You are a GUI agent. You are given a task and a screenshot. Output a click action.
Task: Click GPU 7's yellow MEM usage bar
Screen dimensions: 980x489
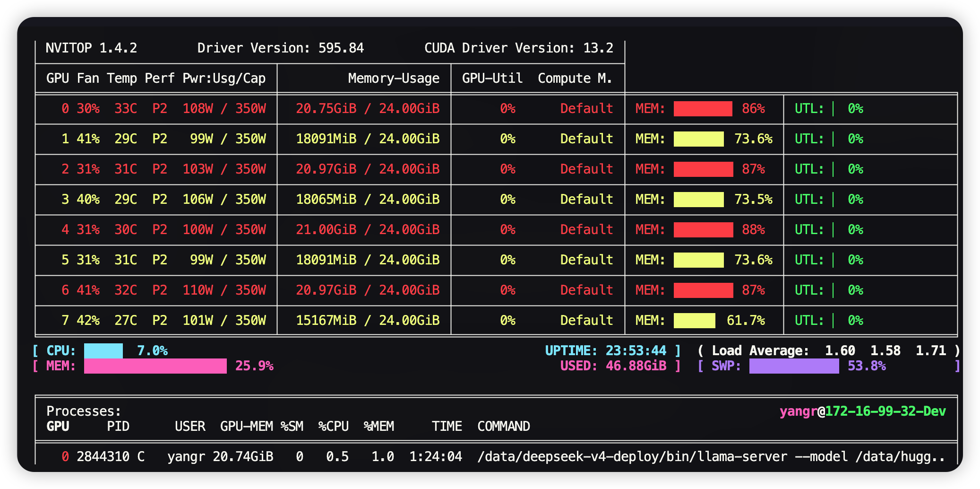695,321
